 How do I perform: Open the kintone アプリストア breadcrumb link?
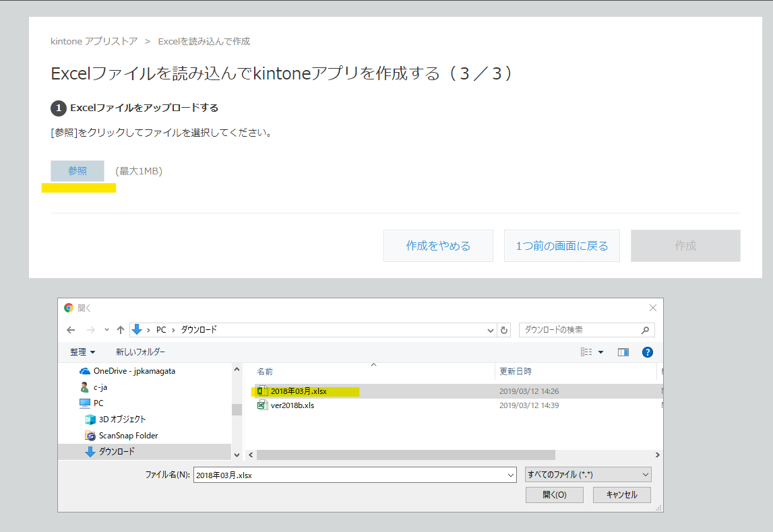click(94, 41)
